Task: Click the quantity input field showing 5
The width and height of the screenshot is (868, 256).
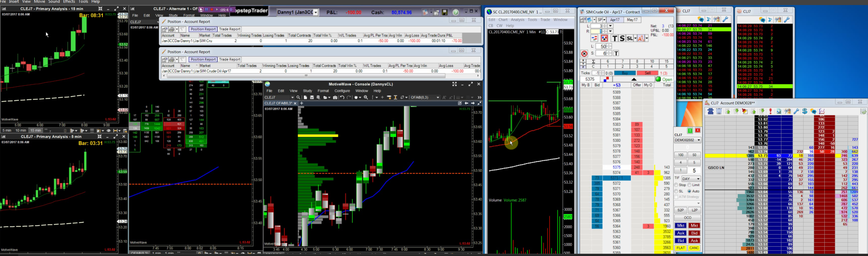Action: 694,171
